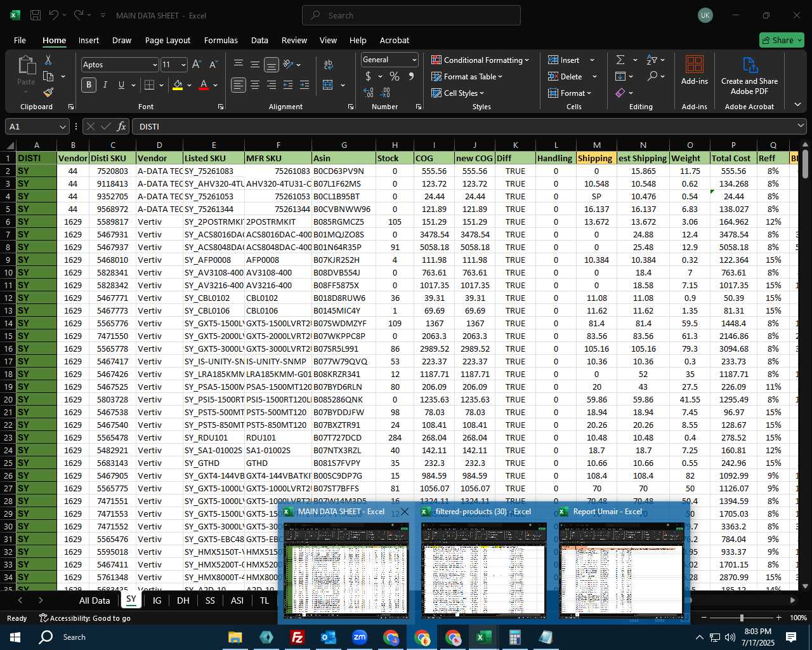Switch to the Insert ribbon tab
The height and width of the screenshot is (650, 812).
click(x=89, y=40)
